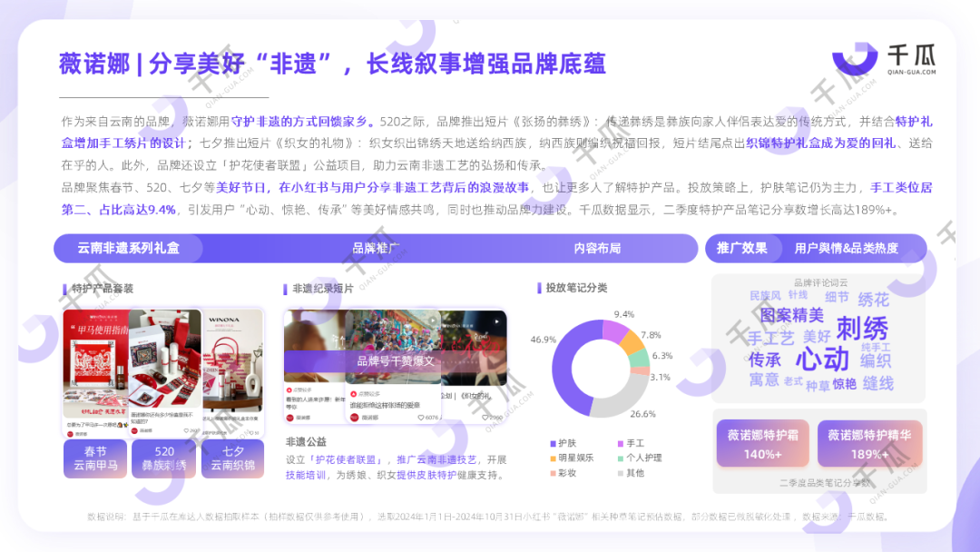The image size is (980, 552).
Task: Click the 品牌号千赞爆文 banner
Action: pyautogui.click(x=395, y=360)
